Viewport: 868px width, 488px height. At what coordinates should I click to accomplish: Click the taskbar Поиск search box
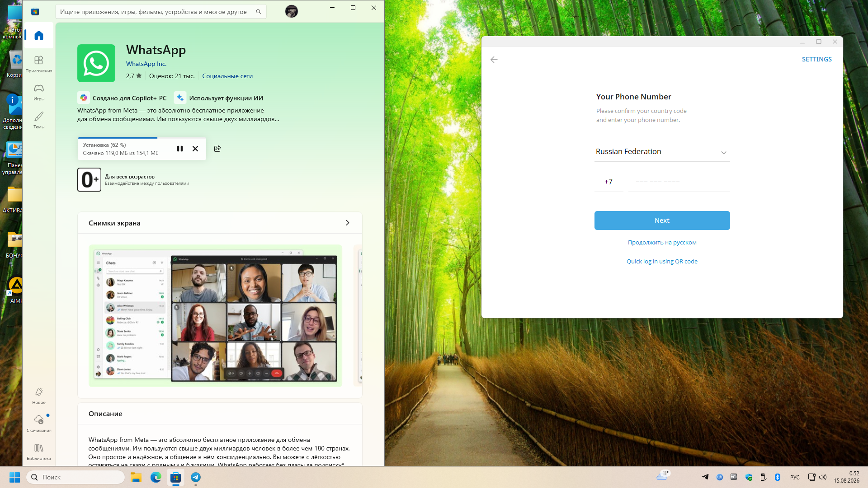coord(75,477)
